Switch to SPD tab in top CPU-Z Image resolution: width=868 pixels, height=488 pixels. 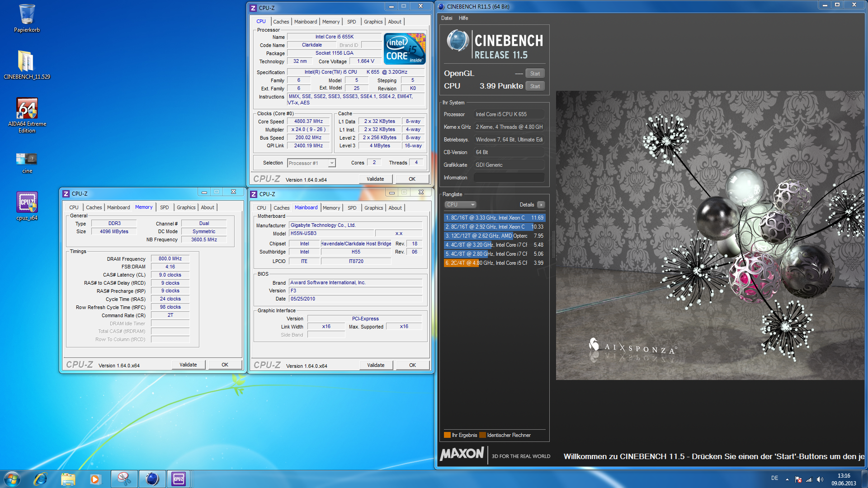click(351, 22)
